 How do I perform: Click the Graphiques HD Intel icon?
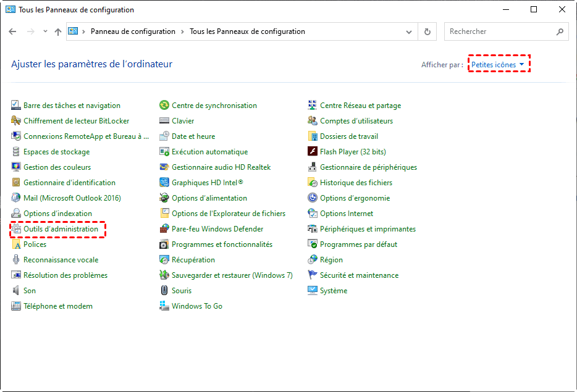coord(164,183)
